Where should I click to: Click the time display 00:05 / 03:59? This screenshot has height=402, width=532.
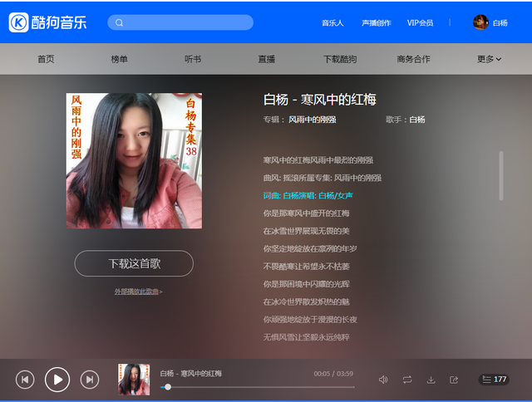click(333, 374)
